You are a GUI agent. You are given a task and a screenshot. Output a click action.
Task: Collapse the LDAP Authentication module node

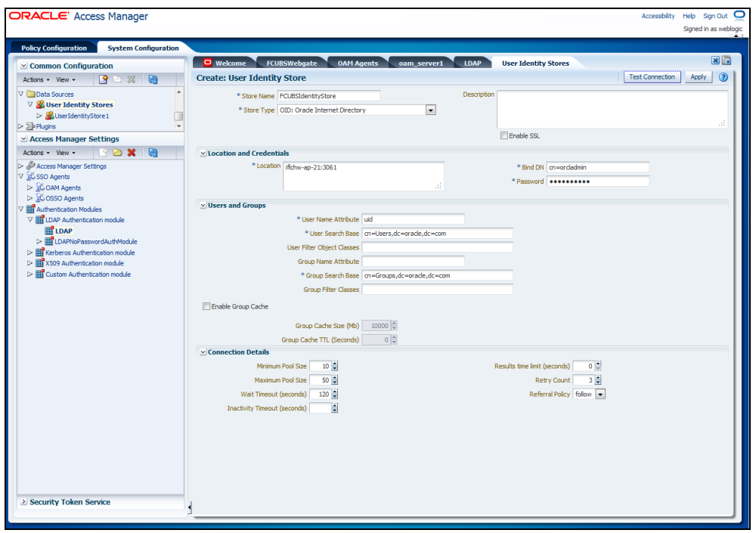[30, 219]
